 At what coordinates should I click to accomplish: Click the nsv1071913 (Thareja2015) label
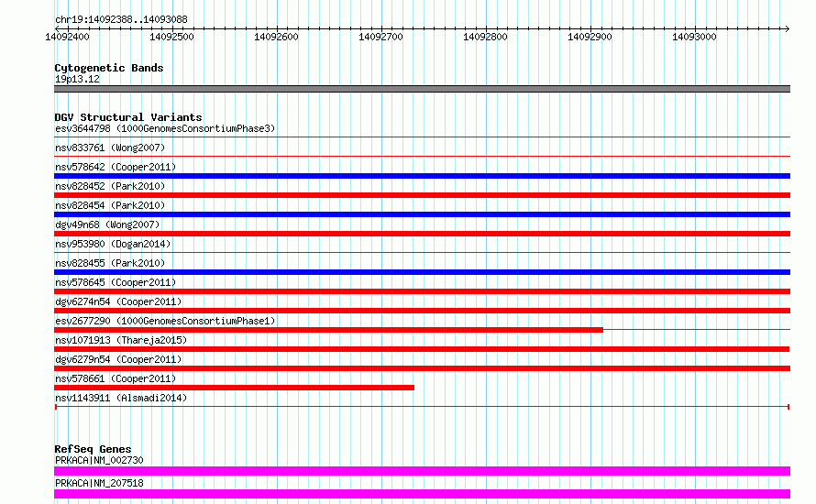click(x=121, y=340)
